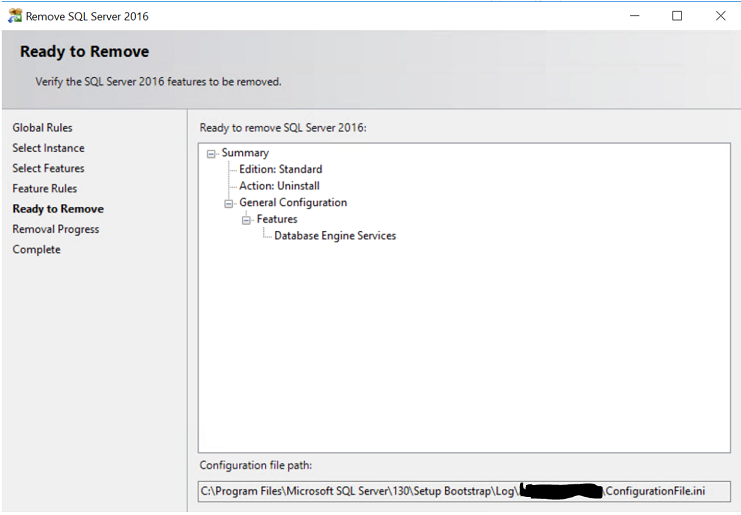Select Database Engine Services tree item

(335, 236)
